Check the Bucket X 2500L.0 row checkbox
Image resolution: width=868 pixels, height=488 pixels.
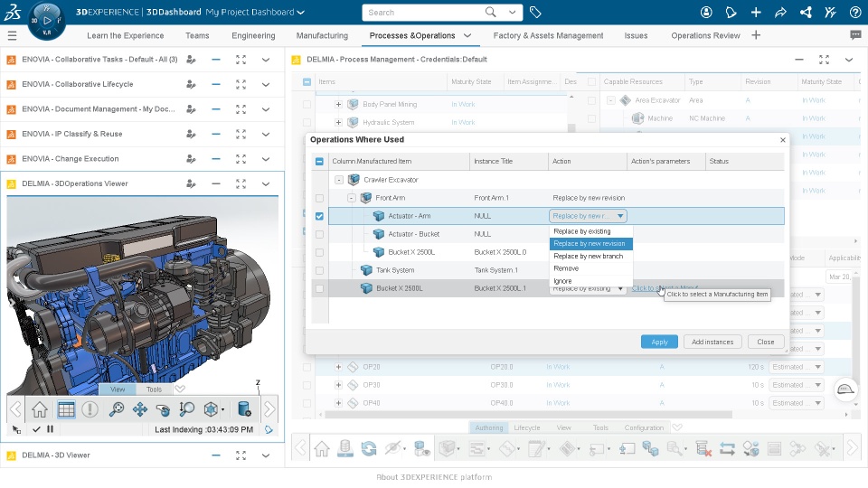tap(319, 252)
